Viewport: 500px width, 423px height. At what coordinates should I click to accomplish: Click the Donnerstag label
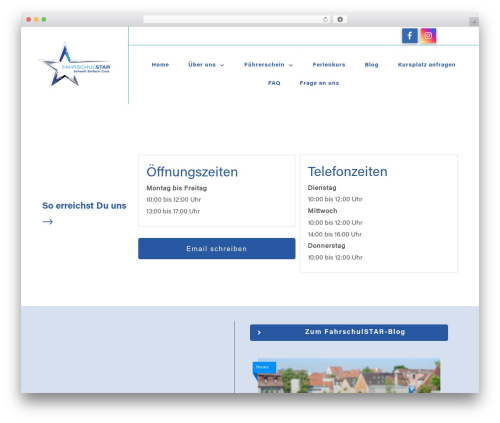pyautogui.click(x=326, y=246)
